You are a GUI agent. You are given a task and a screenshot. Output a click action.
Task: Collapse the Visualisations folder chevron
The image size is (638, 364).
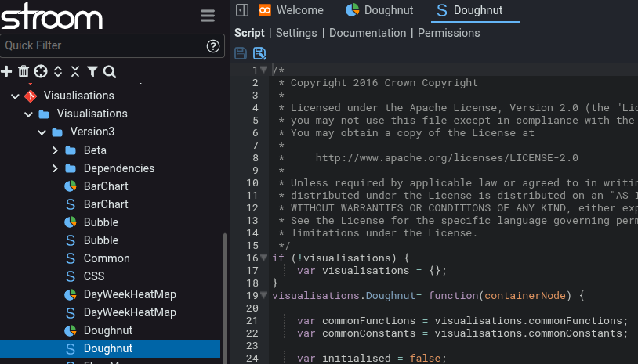(28, 114)
